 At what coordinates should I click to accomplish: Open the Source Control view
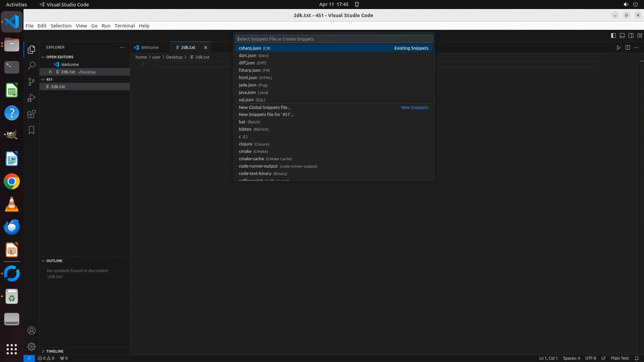(x=32, y=82)
